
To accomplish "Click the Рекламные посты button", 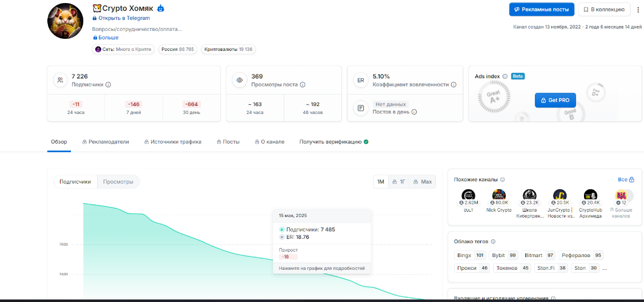I will (542, 10).
